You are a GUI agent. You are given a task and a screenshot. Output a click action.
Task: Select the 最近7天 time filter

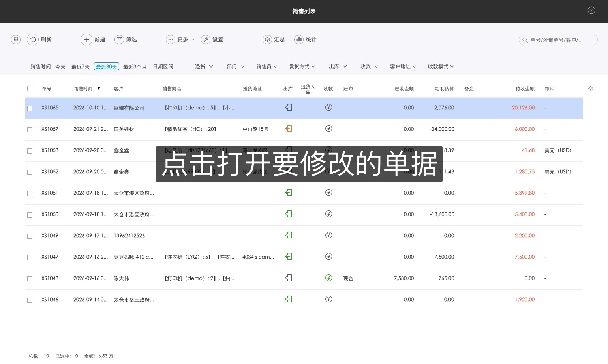(x=81, y=67)
